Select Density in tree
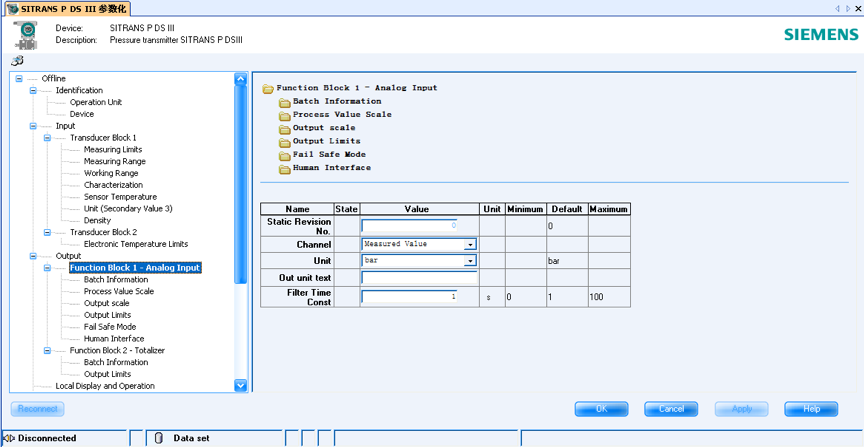Viewport: 864px width, 447px height. coord(97,220)
